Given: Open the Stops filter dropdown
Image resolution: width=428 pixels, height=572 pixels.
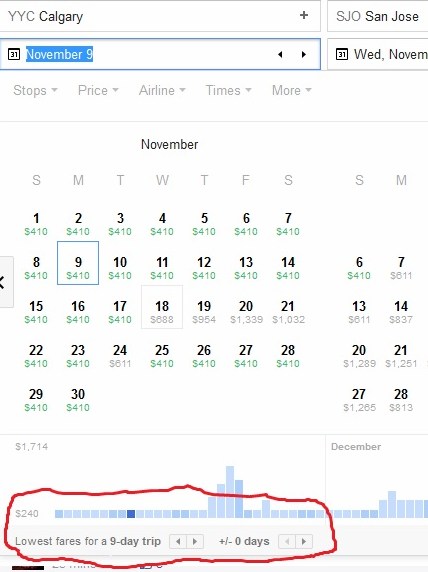Looking at the screenshot, I should pos(35,90).
